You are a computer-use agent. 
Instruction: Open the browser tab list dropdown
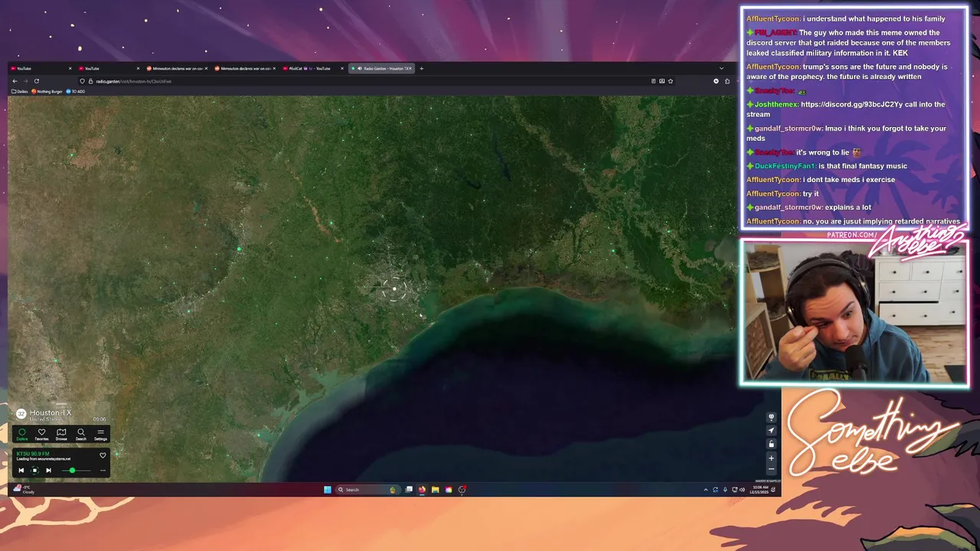[721, 68]
